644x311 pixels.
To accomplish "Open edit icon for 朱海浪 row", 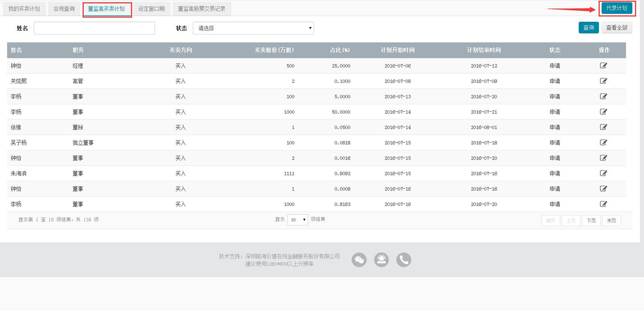I will pyautogui.click(x=603, y=173).
